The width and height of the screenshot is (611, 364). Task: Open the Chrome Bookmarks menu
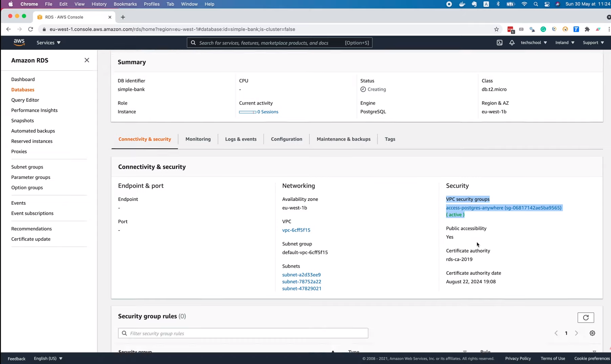125,4
